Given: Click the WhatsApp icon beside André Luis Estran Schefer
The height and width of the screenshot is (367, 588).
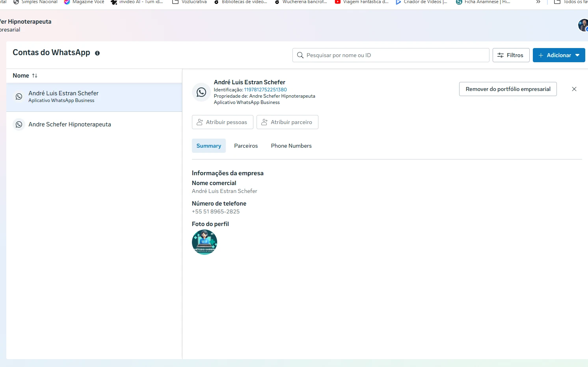Looking at the screenshot, I should 19,96.
